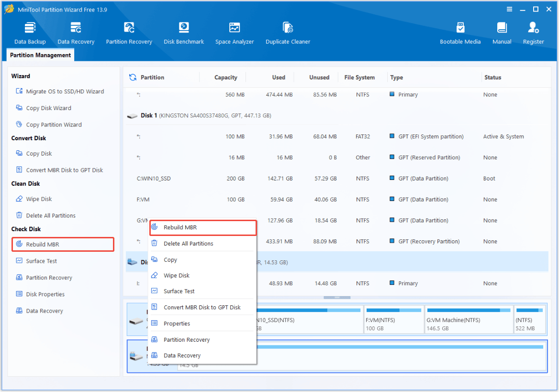
Task: Click the Register icon
Action: (x=533, y=33)
